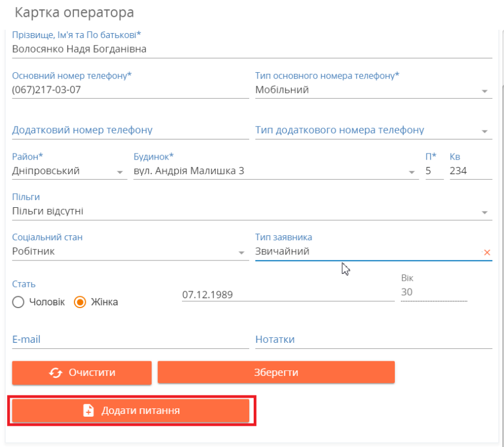The height and width of the screenshot is (447, 504).
Task: Expand the Пільги dropdown arrow
Action: [x=485, y=212]
